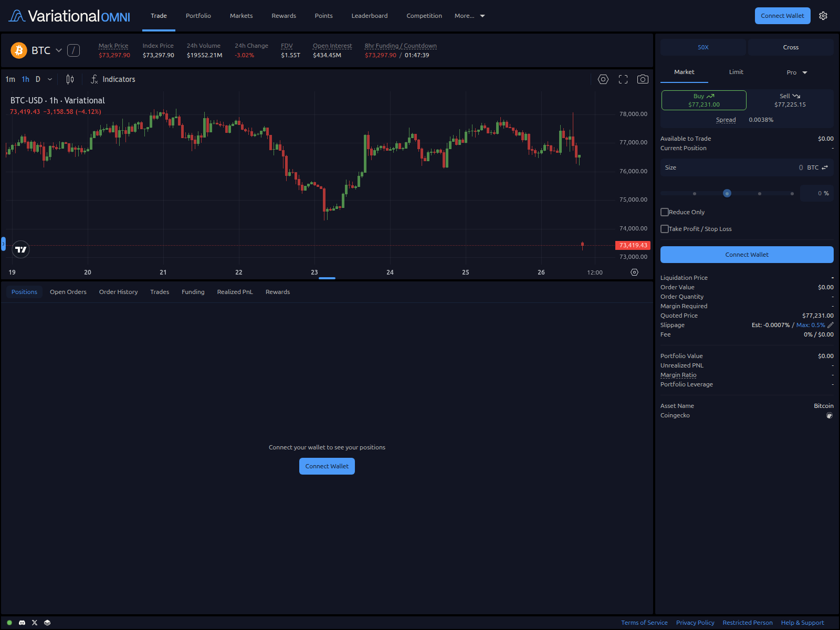Open the Help & Support link

point(802,623)
